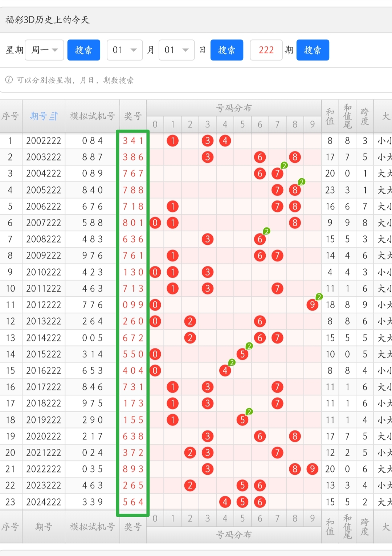
Task: Click prize number 767 in row 3
Action: pyautogui.click(x=133, y=174)
